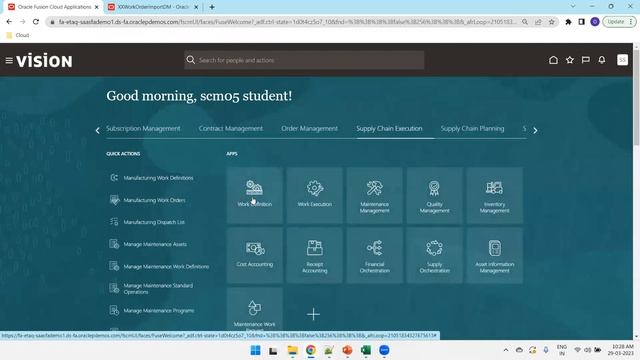Open the Cloud bookmarks folder
The width and height of the screenshot is (640, 360).
tap(18, 35)
